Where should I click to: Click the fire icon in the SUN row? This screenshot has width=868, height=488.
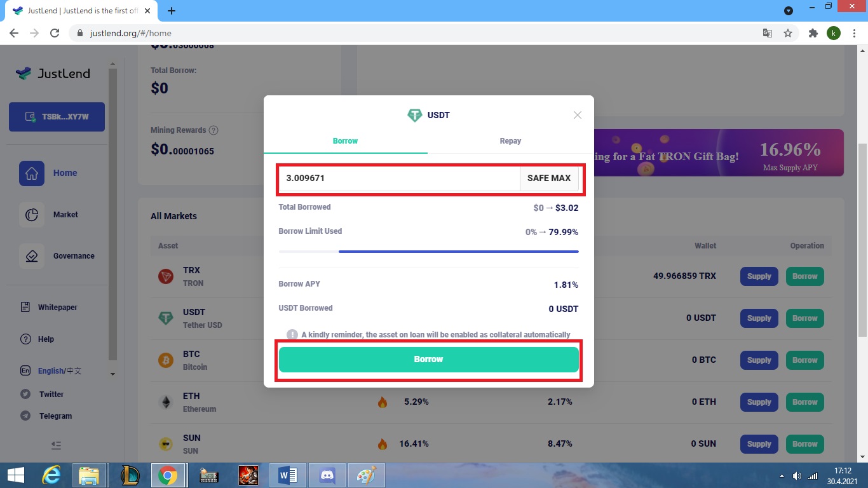(383, 444)
